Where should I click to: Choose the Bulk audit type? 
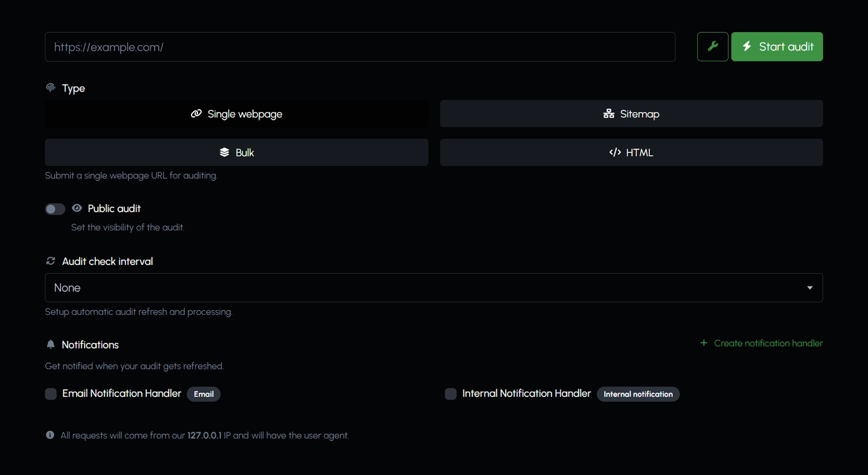coord(236,152)
